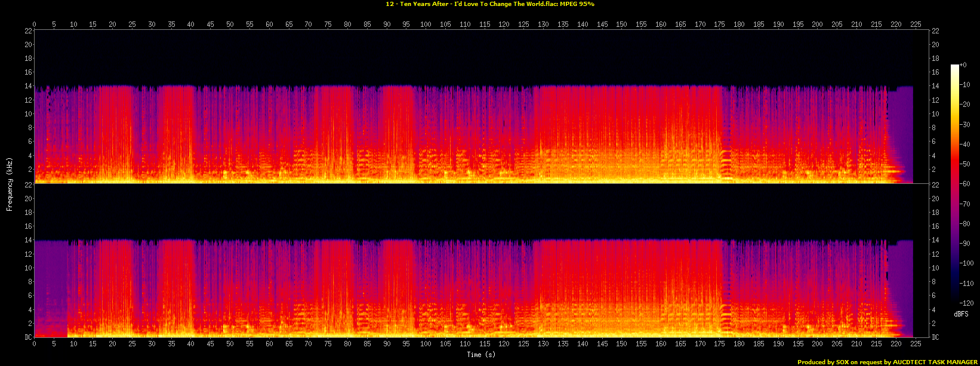Click the '-90' color scale label

coord(965,244)
